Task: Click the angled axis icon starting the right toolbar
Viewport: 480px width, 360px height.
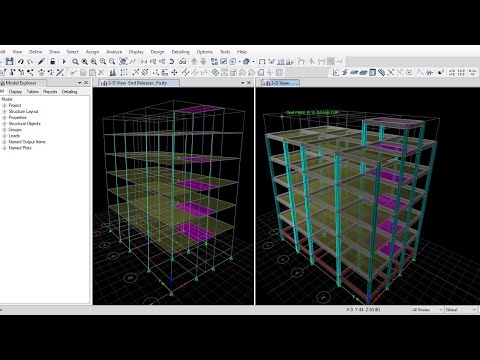Action: [x=336, y=72]
